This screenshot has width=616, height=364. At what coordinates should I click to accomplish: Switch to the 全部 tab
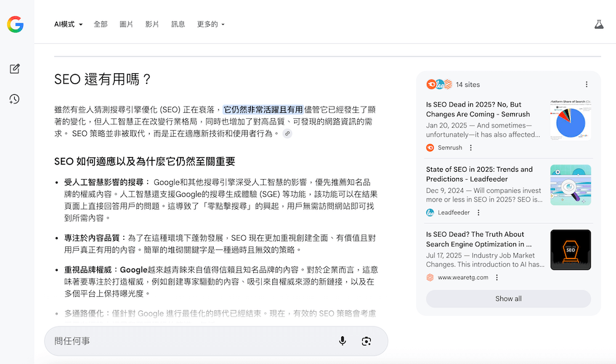click(x=100, y=25)
